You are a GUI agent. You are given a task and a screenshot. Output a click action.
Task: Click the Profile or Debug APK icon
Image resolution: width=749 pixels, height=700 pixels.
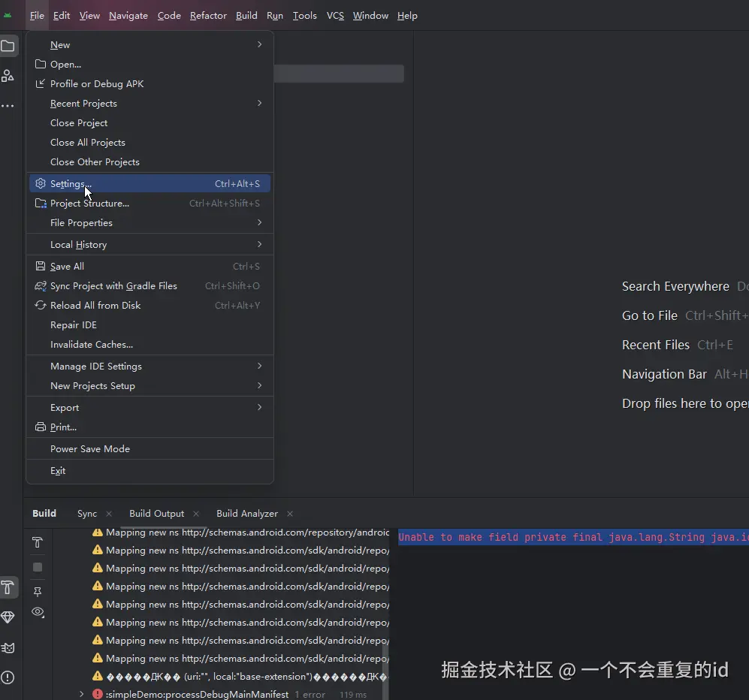coord(41,83)
